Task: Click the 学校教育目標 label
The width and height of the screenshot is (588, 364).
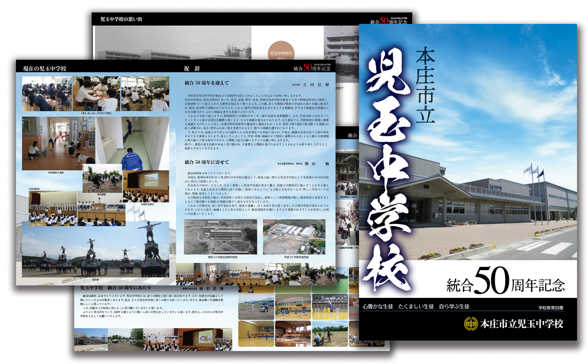Action: click(x=551, y=308)
